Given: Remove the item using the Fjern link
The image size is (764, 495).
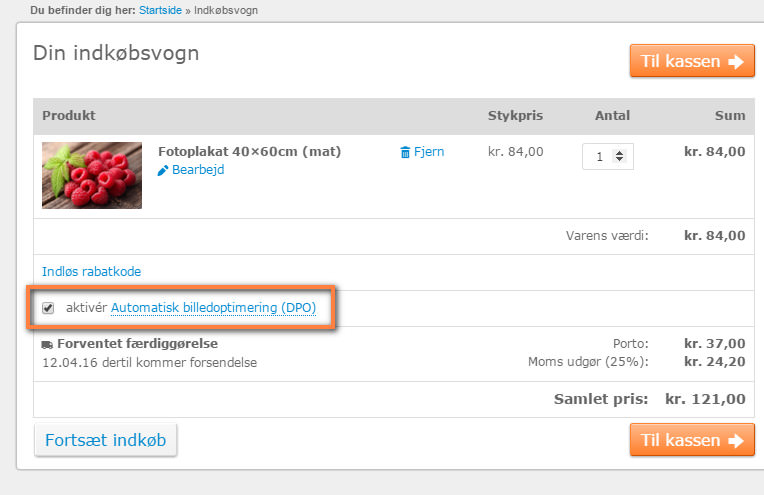Looking at the screenshot, I should pyautogui.click(x=430, y=152).
